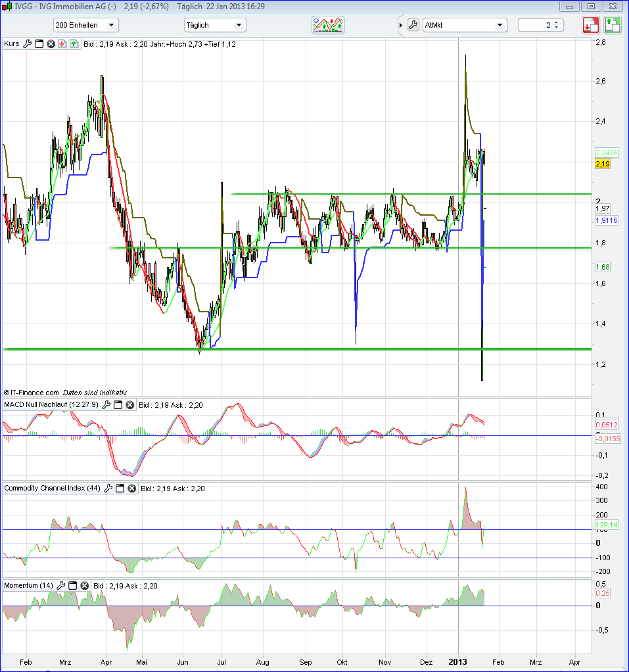Increase order quantity with up stepper
The width and height of the screenshot is (629, 672).
pos(557,22)
